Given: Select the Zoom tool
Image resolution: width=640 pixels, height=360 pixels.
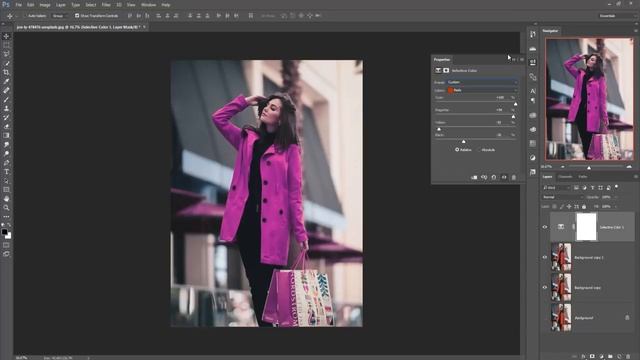Looking at the screenshot, I should click(6, 208).
